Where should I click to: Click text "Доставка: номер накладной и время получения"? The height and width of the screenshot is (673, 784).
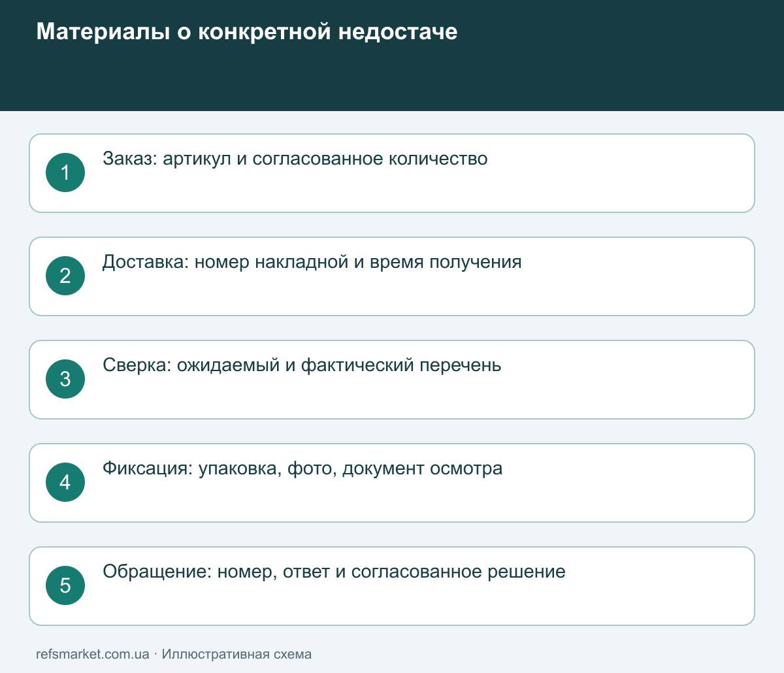[312, 262]
